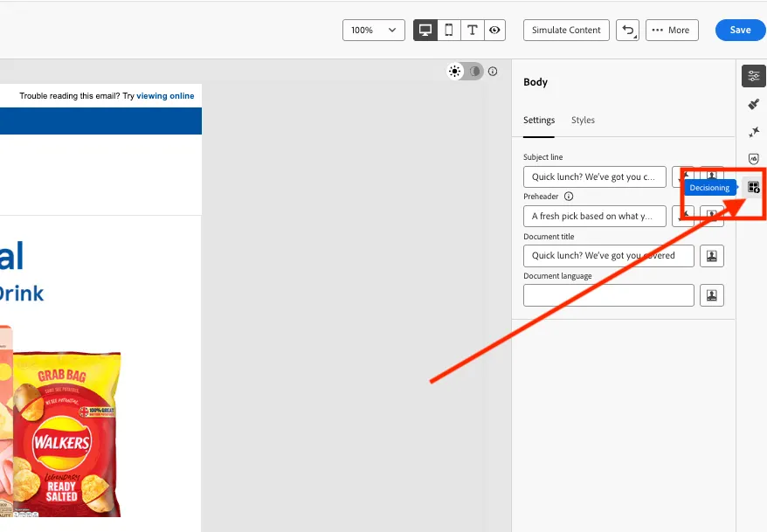Follow the "viewing online" link
This screenshot has height=532, width=767.
165,96
